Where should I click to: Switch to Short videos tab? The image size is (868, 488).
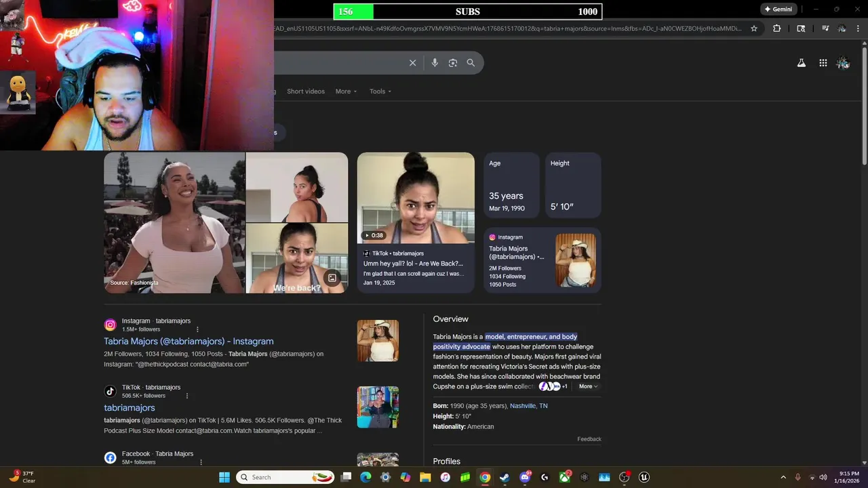tap(306, 91)
